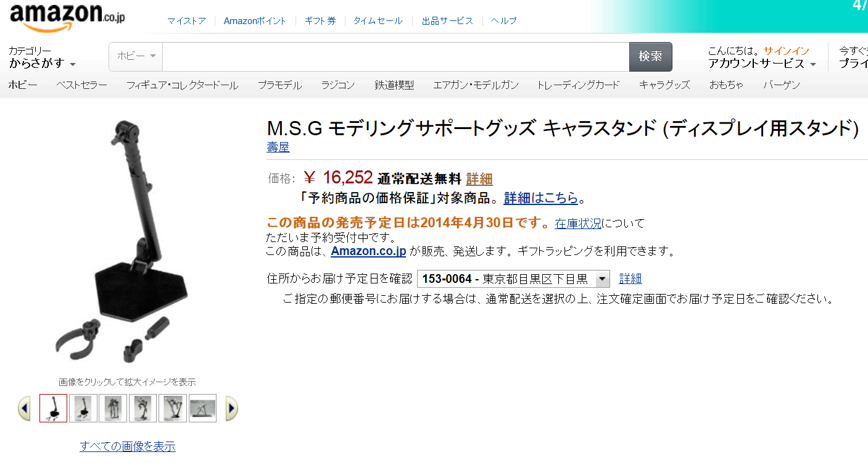Go to the トレーディングカード category
Screen dimensions: 868x465
[578, 85]
